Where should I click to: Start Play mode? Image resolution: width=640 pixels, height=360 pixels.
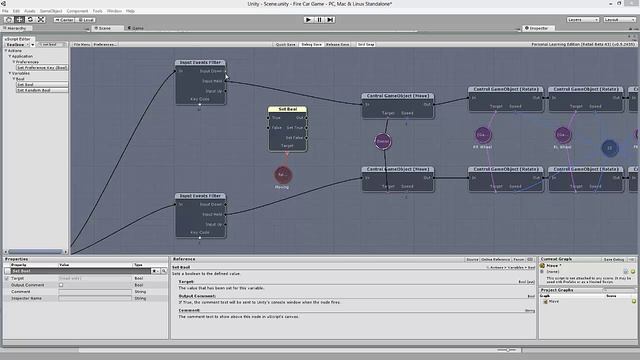(308, 20)
